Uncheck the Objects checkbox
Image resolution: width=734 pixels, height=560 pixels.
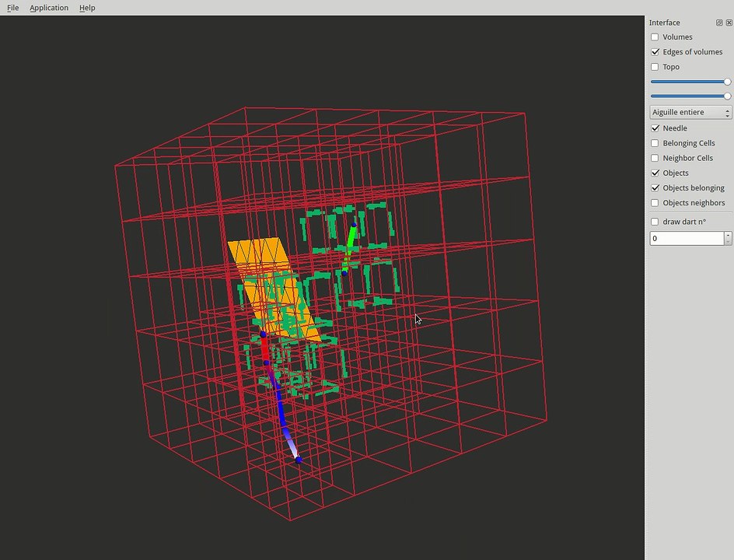(x=655, y=173)
